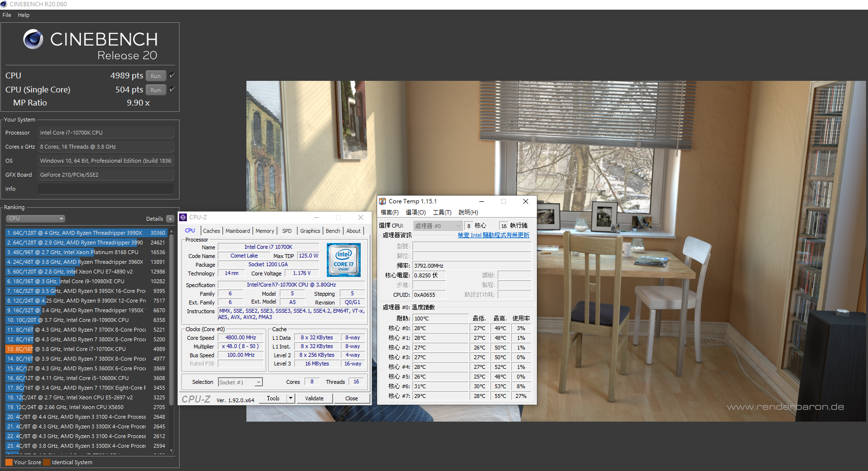This screenshot has width=868, height=471.
Task: Select ranking row 19 Xeon X5650
Action: pyautogui.click(x=86, y=407)
